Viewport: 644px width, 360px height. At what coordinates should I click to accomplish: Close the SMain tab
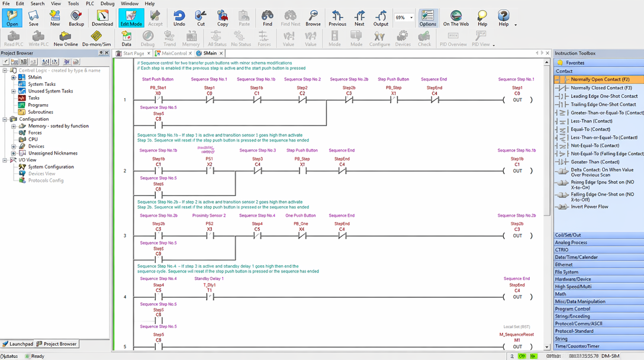(221, 53)
